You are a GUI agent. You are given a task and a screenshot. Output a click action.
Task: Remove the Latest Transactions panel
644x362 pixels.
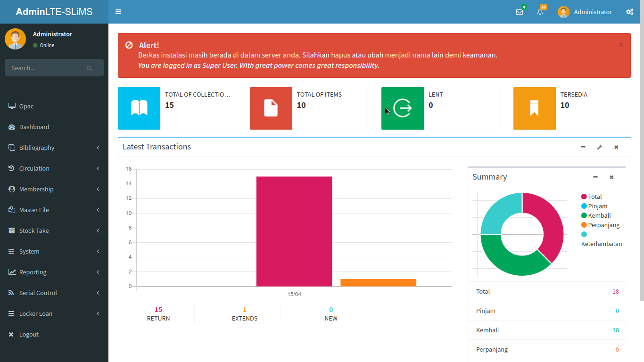pos(616,147)
